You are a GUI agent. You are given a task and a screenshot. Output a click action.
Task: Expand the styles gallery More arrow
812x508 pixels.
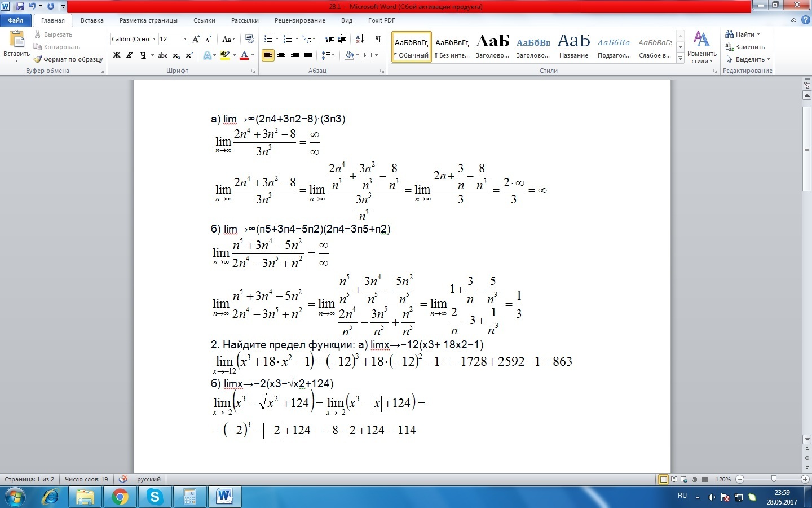(x=681, y=59)
